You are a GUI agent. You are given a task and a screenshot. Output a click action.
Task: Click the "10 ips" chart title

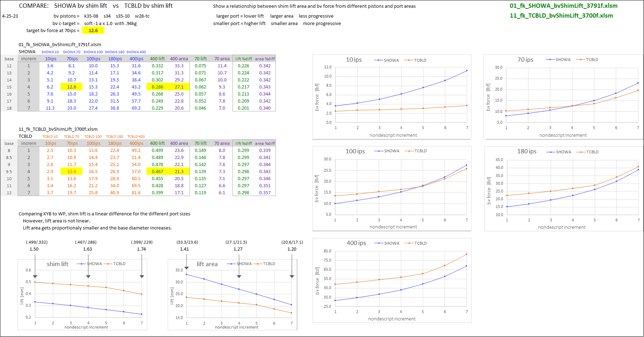coord(354,60)
